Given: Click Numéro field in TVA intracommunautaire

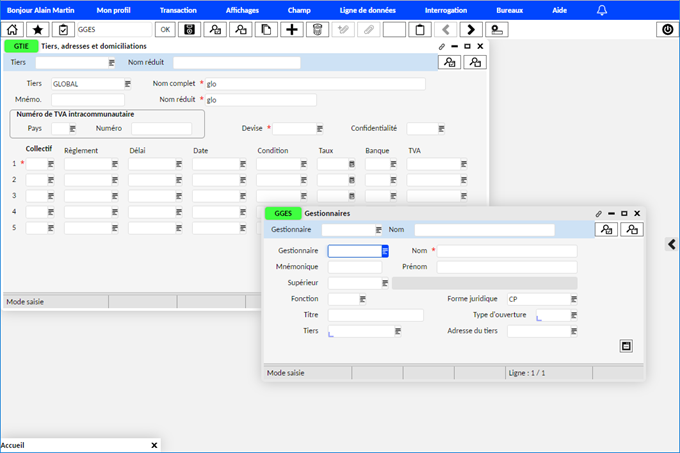Looking at the screenshot, I should (161, 129).
